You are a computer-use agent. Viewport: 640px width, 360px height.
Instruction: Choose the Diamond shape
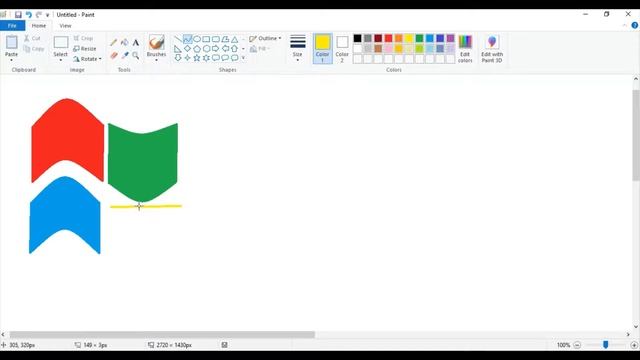coord(187,49)
